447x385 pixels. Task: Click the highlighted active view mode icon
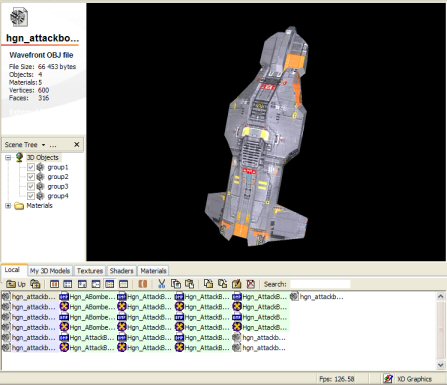(x=110, y=284)
